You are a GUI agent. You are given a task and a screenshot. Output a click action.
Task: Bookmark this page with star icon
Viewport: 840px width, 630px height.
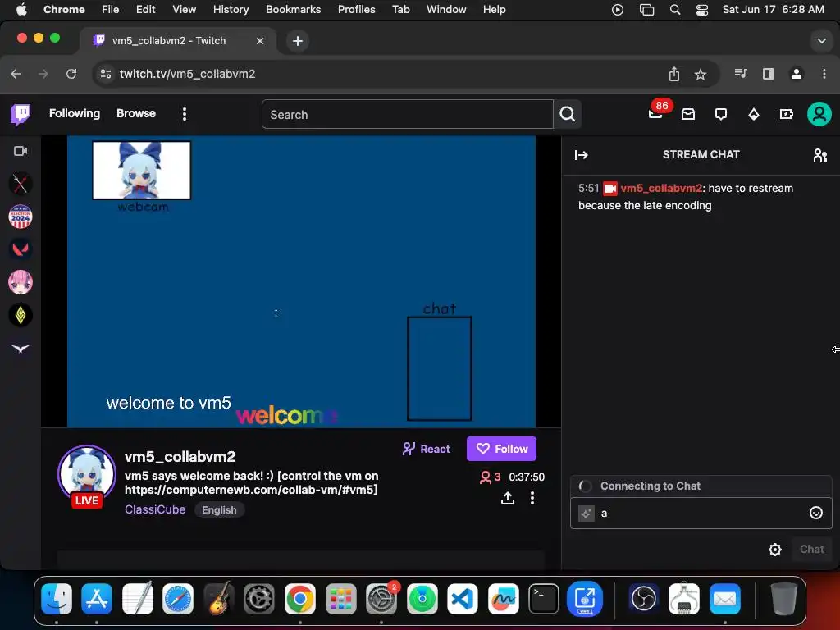click(701, 74)
